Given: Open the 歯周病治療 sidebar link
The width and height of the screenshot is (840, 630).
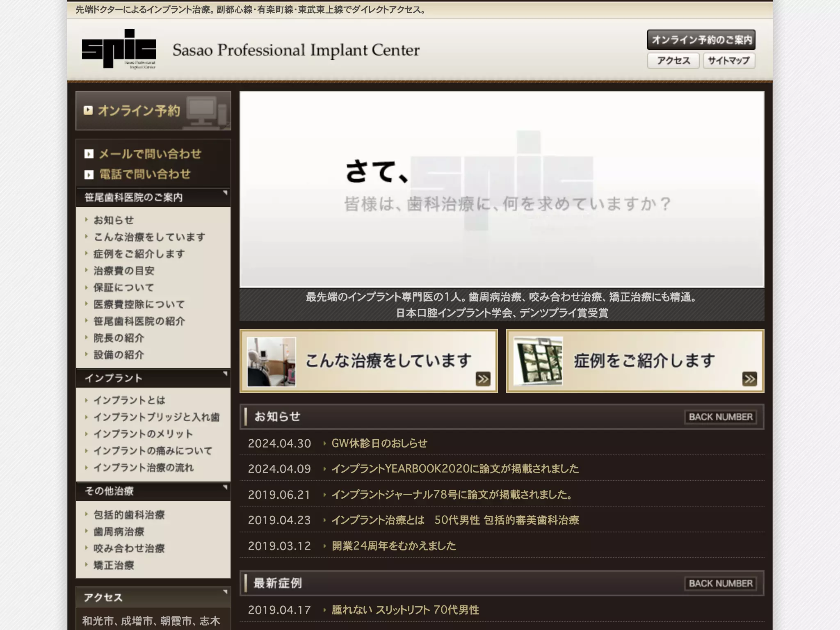Looking at the screenshot, I should point(119,532).
